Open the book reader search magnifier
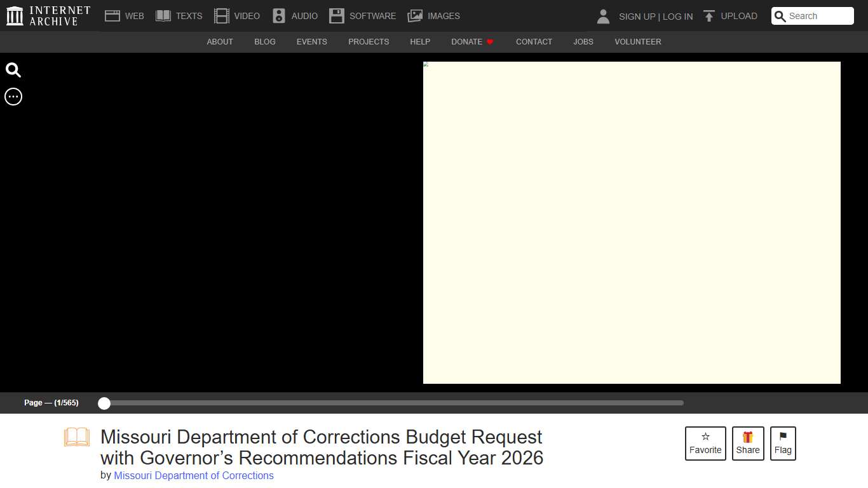 point(13,70)
